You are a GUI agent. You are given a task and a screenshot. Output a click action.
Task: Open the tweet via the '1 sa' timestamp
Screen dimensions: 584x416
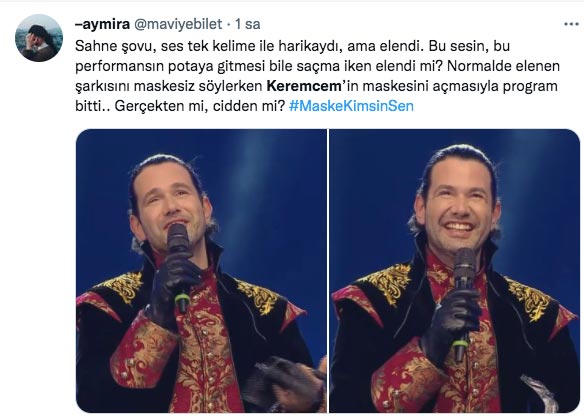click(x=248, y=24)
